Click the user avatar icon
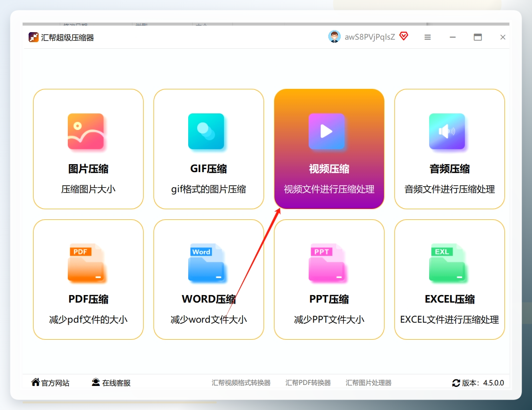The width and height of the screenshot is (532, 410). tap(335, 37)
